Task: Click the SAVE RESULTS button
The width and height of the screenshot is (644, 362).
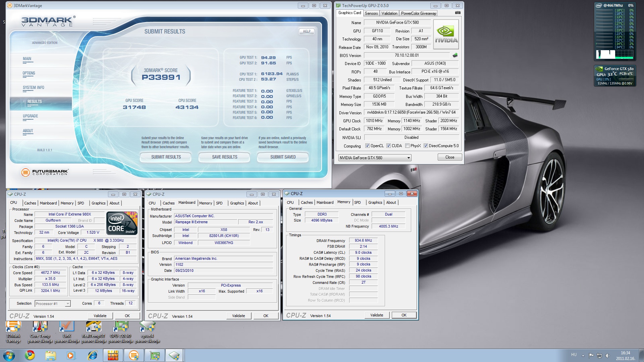Action: click(x=224, y=157)
